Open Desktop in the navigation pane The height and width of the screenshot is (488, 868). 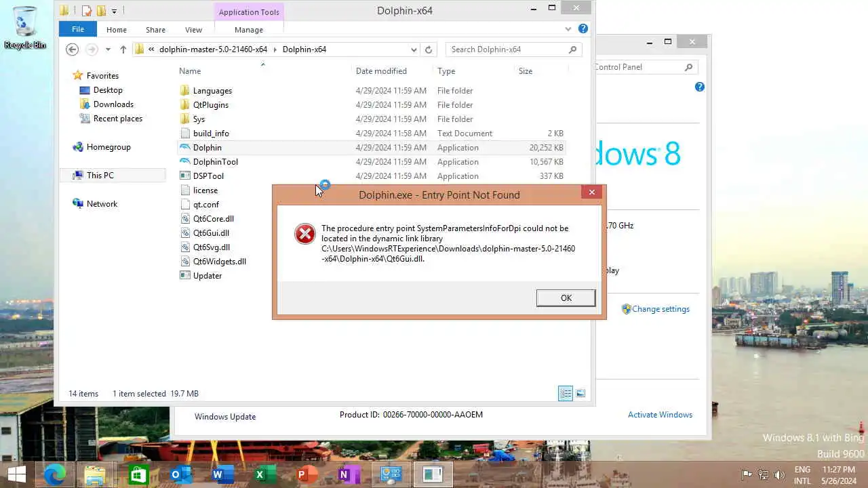[108, 90]
